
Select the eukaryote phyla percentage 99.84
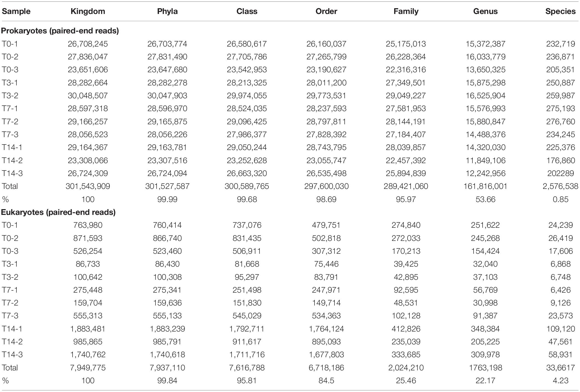(167, 381)
